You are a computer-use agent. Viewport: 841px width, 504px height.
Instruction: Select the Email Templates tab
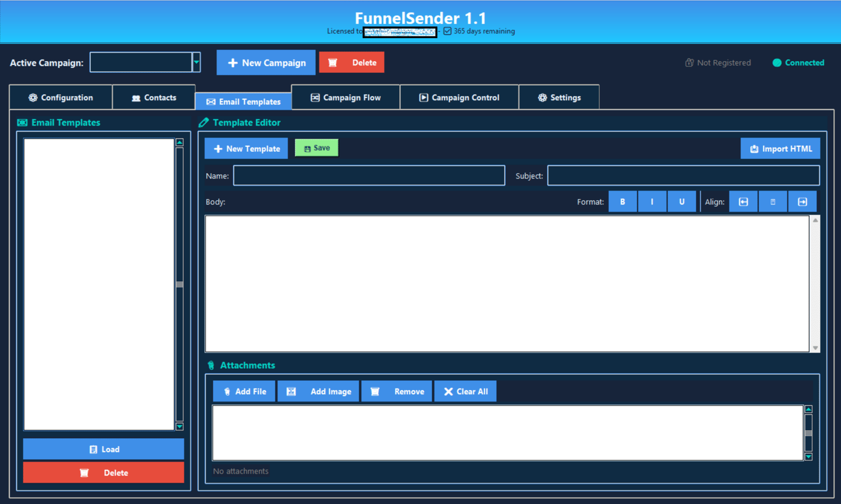click(x=243, y=101)
